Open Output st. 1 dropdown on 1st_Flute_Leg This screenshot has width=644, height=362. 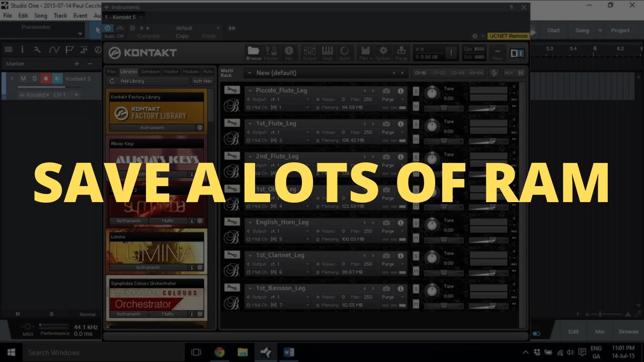[279, 132]
